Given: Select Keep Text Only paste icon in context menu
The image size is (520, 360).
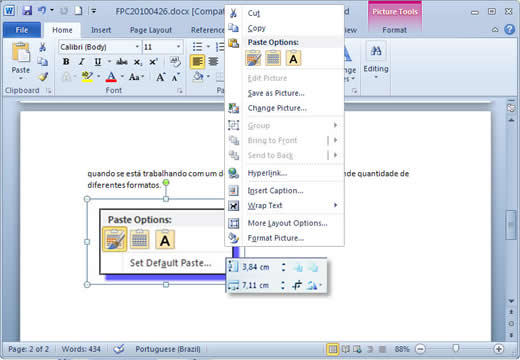Looking at the screenshot, I should coord(293,59).
